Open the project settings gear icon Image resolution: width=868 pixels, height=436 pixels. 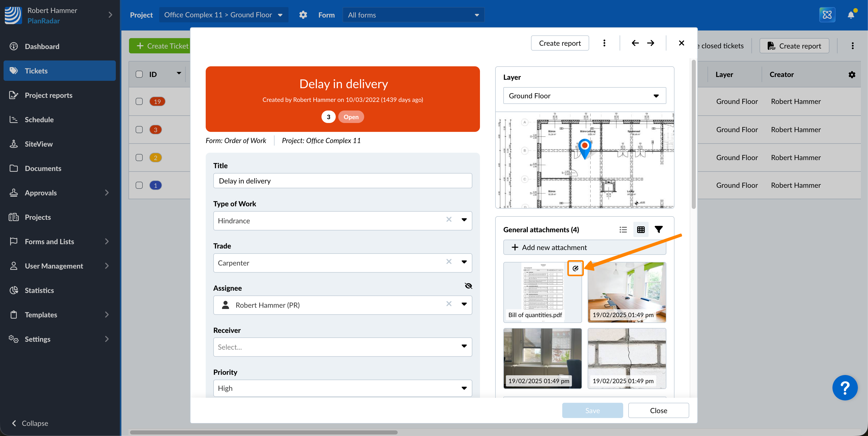coord(303,15)
